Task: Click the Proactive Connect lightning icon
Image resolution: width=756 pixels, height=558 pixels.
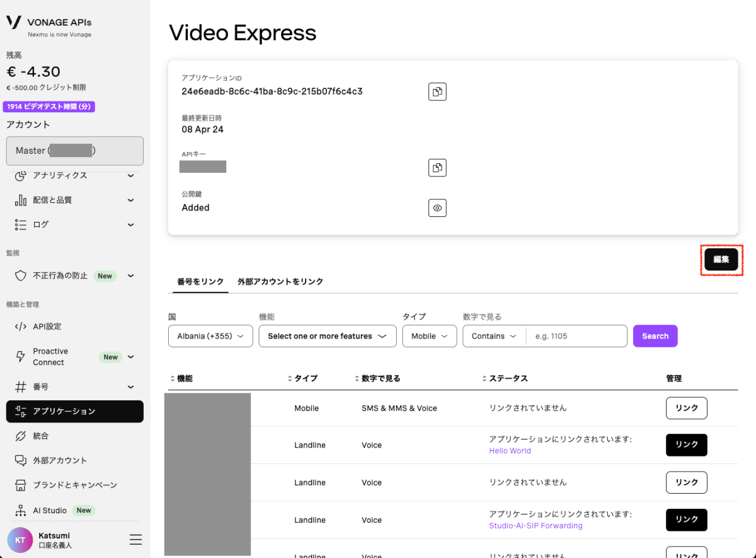Action: point(21,357)
